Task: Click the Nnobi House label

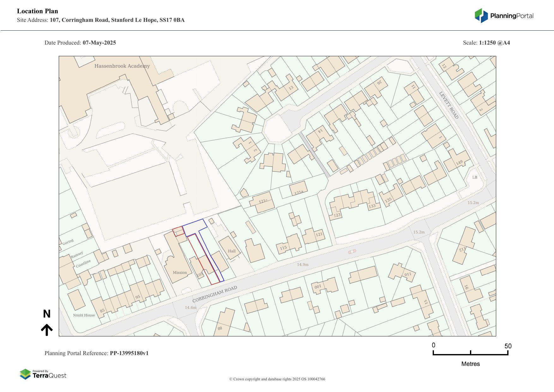Action: [x=84, y=315]
